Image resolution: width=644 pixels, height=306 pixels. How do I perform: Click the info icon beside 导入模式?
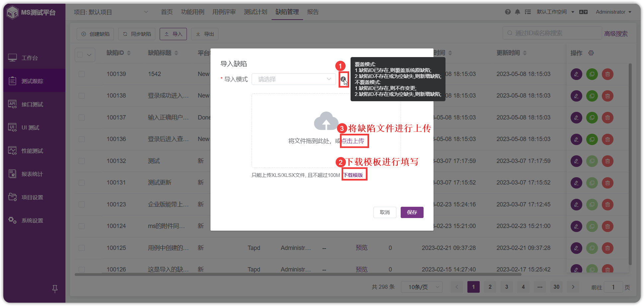point(343,79)
